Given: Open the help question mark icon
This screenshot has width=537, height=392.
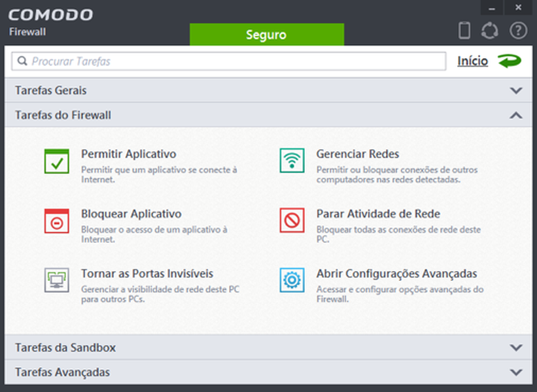Looking at the screenshot, I should [x=518, y=31].
